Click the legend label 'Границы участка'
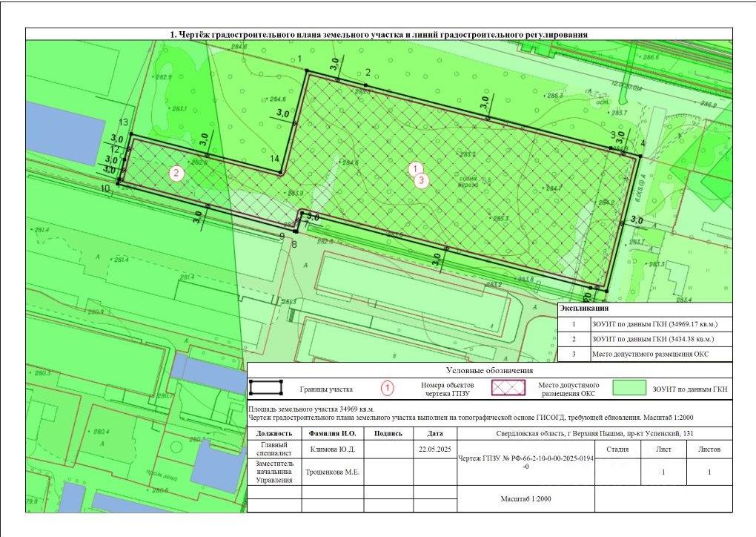Viewport: 756px width, 537px height. [326, 389]
